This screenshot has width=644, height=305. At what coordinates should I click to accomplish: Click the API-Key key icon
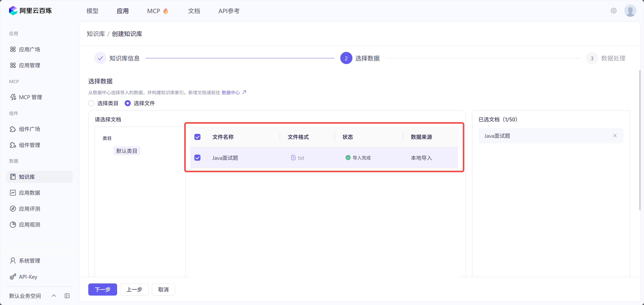point(13,277)
